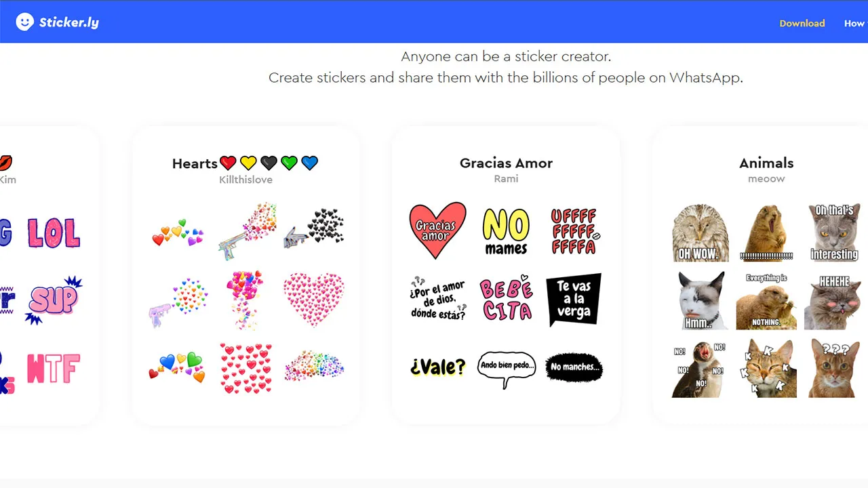Select the pink SUP sticker
868x488 pixels.
pos(54,300)
